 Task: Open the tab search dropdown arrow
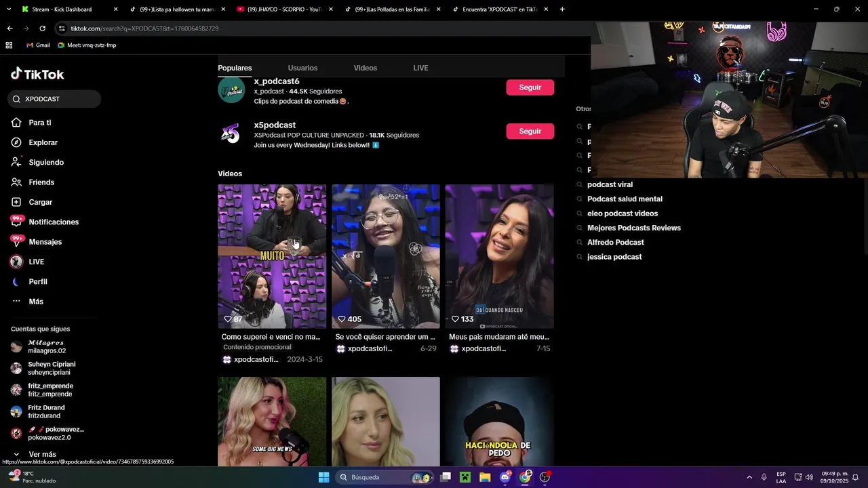(9, 9)
